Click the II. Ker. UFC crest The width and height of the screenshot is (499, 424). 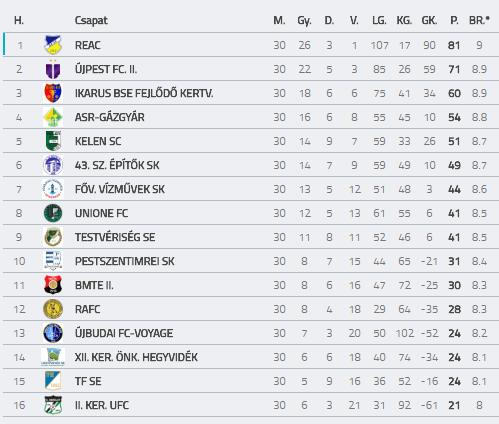(x=53, y=405)
